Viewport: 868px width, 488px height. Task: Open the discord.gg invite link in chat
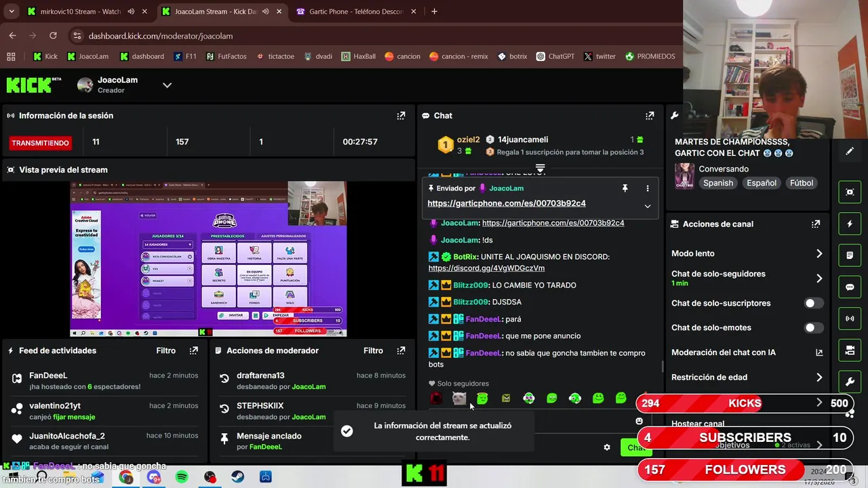486,268
